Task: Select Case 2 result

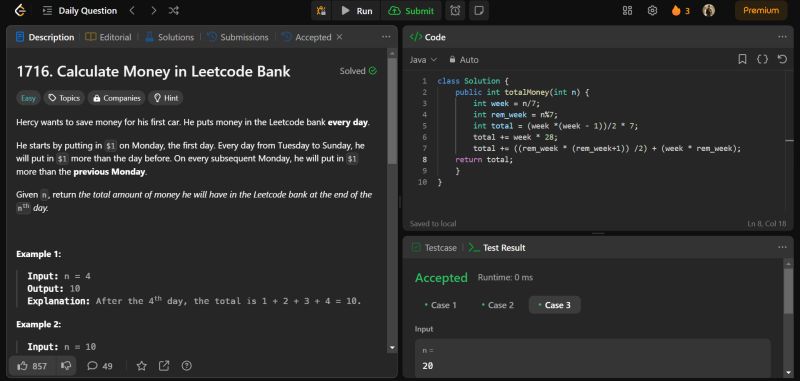Action: 497,305
